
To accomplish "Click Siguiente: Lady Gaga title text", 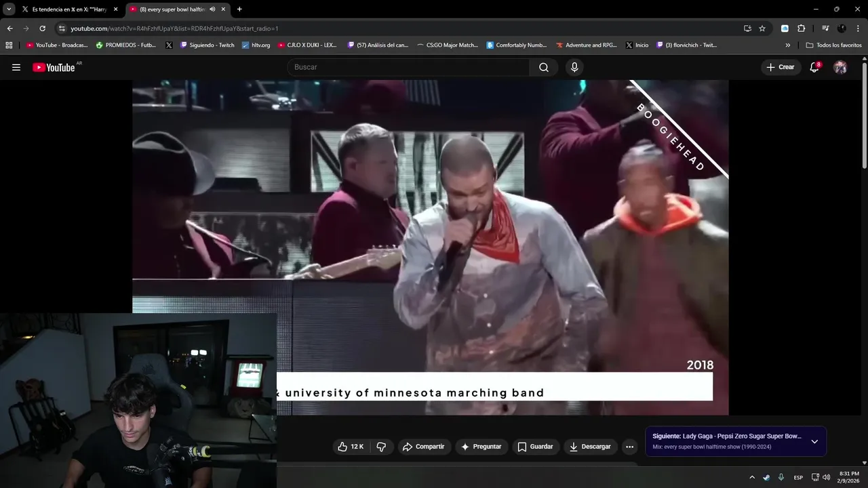I will [x=727, y=436].
